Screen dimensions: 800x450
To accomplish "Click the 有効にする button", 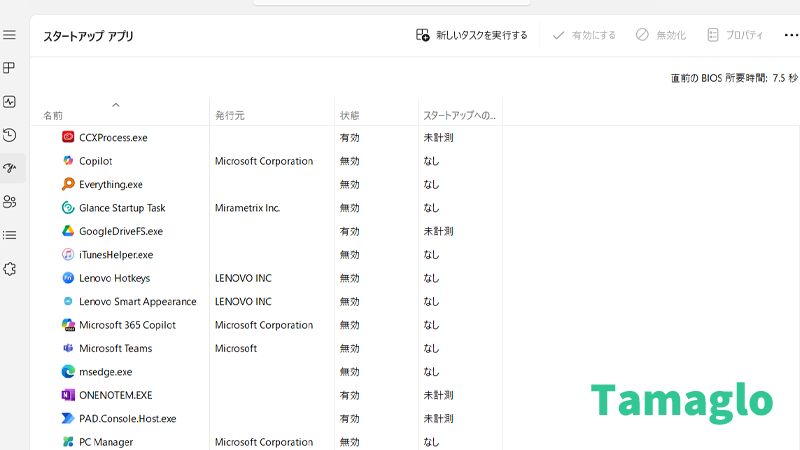I will (584, 35).
